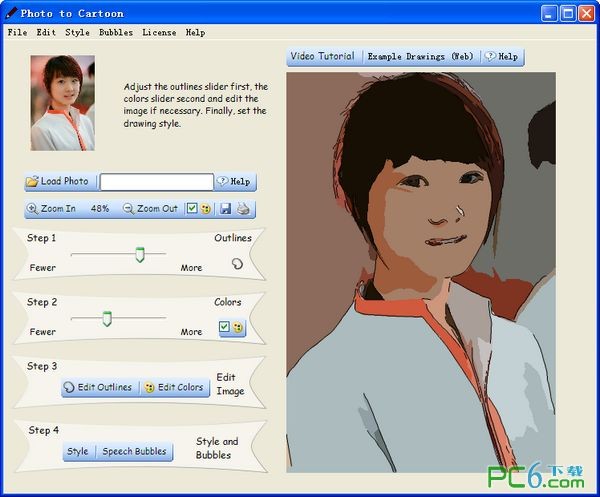Click the original photo thumbnail
Viewport: 600px width, 497px height.
tap(63, 103)
